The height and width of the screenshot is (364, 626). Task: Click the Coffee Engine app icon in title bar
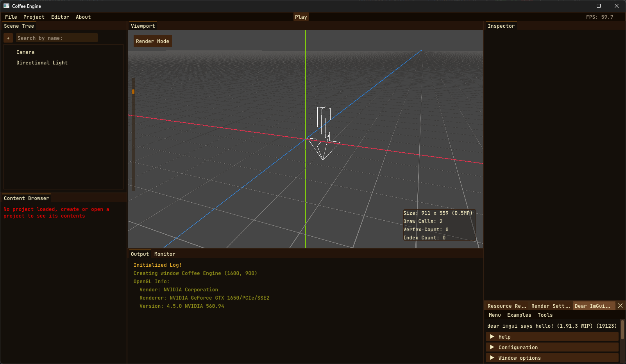[6, 6]
